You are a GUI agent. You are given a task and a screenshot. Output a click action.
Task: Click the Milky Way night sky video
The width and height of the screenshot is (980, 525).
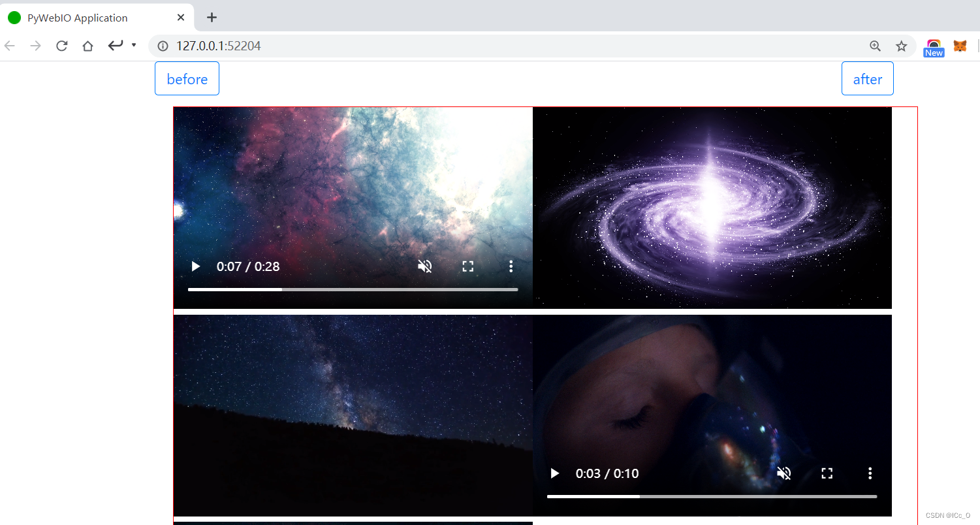pos(353,415)
